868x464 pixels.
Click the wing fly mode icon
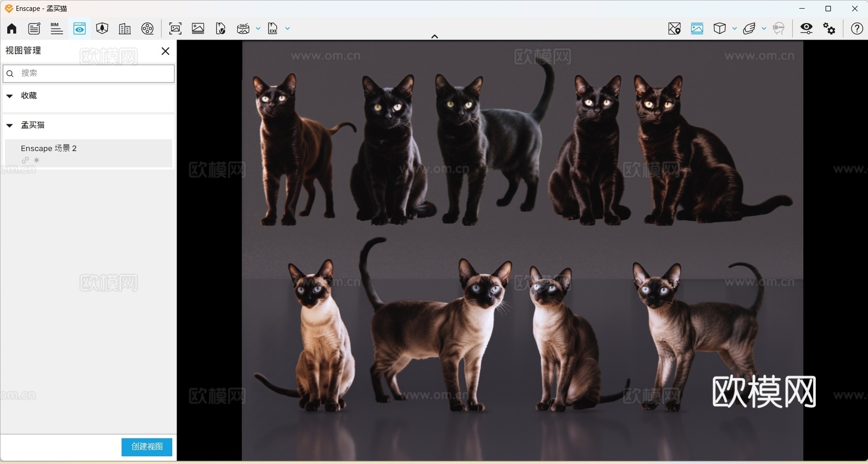pos(749,28)
